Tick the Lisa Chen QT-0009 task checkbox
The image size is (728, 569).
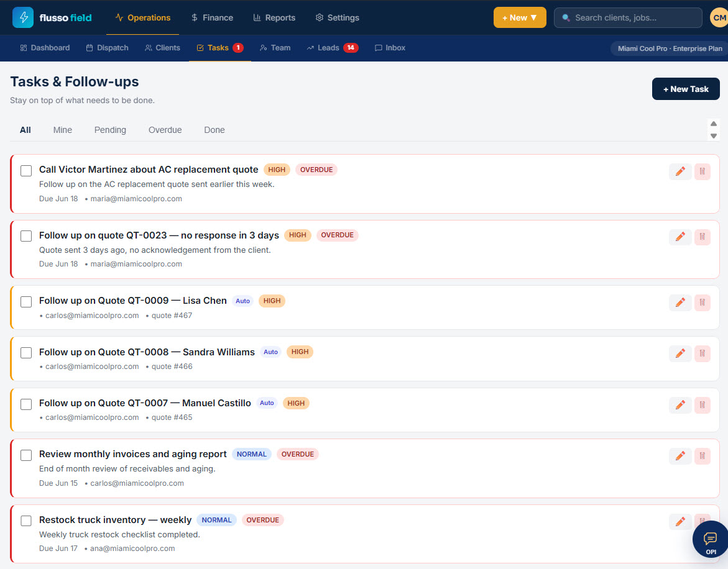click(x=26, y=302)
